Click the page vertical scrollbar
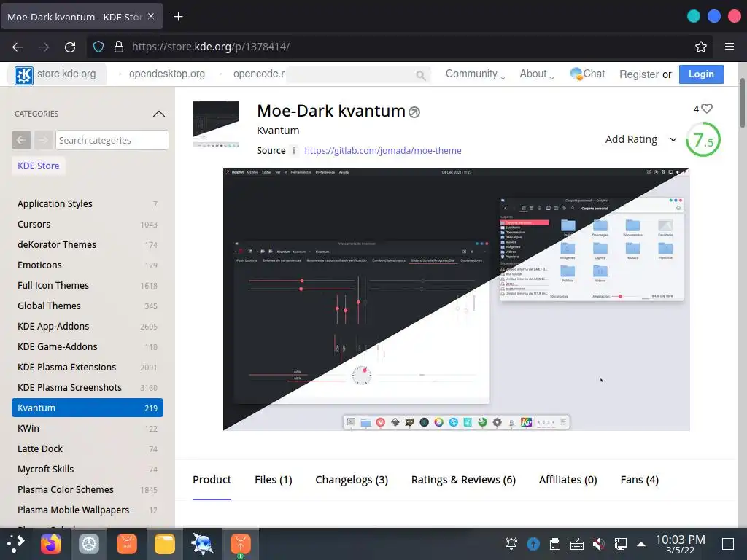This screenshot has width=747, height=560. coord(742,102)
